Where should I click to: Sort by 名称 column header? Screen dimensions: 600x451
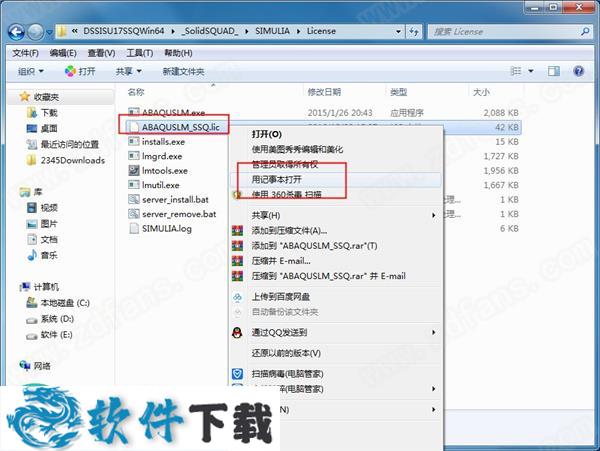[x=136, y=92]
